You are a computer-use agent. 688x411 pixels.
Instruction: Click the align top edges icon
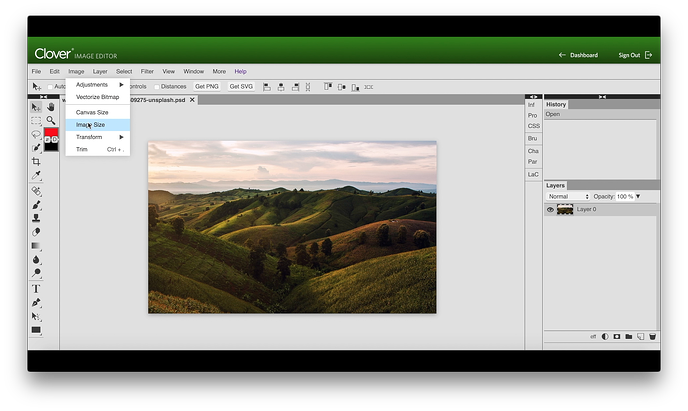tap(328, 87)
